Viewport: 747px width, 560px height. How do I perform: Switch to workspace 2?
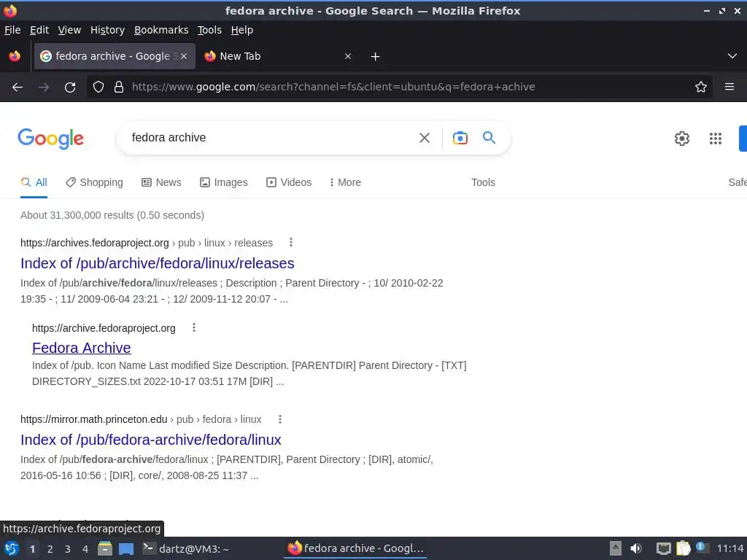(50, 549)
